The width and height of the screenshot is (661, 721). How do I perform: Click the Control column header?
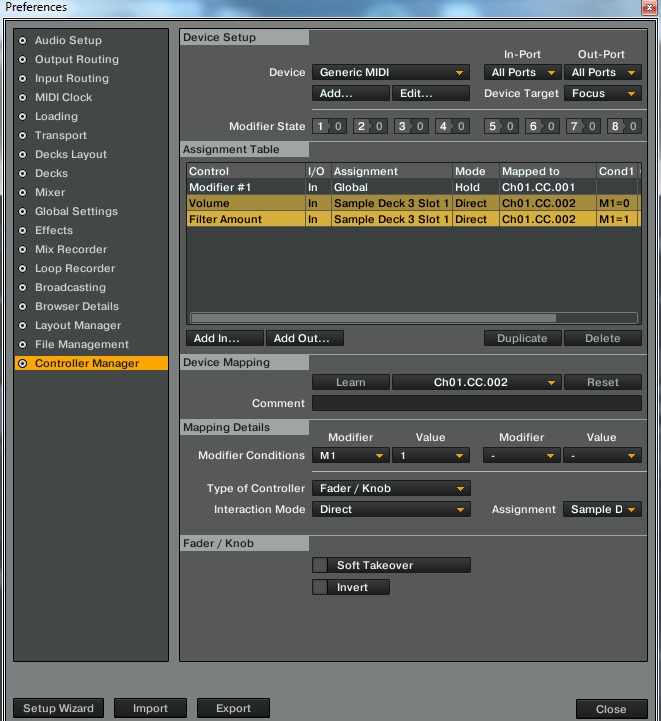click(246, 171)
